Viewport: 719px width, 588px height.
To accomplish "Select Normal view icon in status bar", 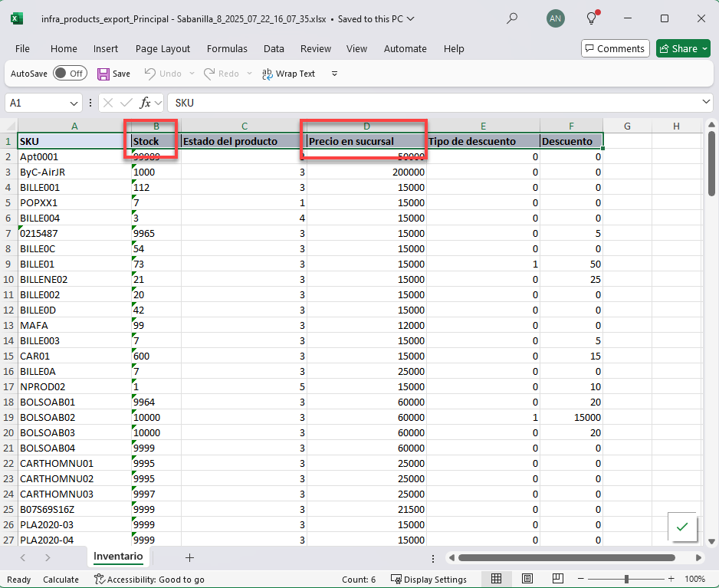I will point(496,579).
